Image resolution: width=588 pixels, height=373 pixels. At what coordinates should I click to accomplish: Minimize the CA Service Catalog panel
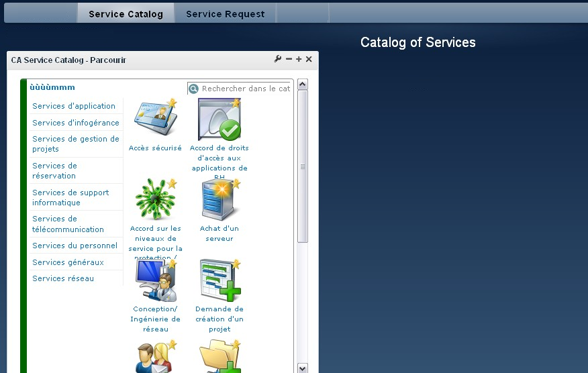pos(289,59)
